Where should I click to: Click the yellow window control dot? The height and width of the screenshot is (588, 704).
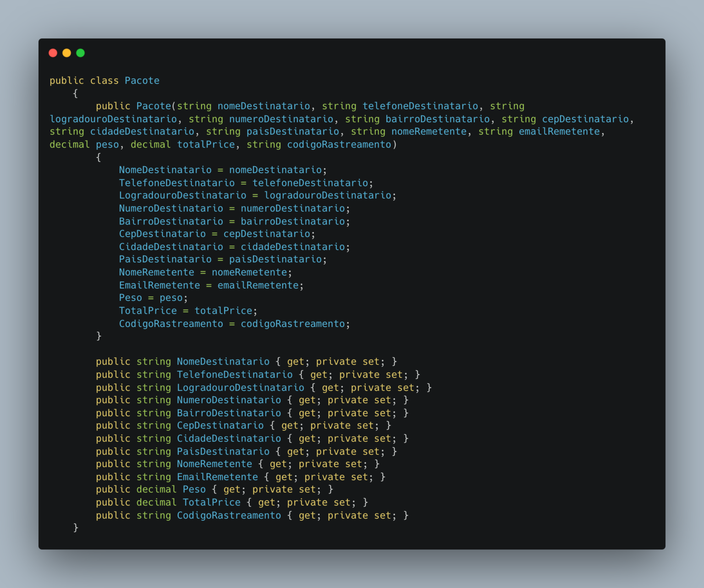point(66,53)
